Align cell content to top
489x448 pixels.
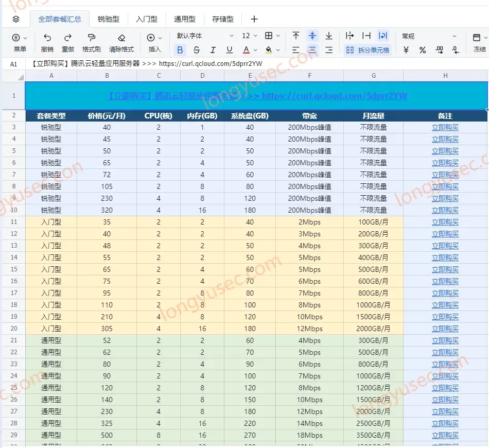click(296, 36)
